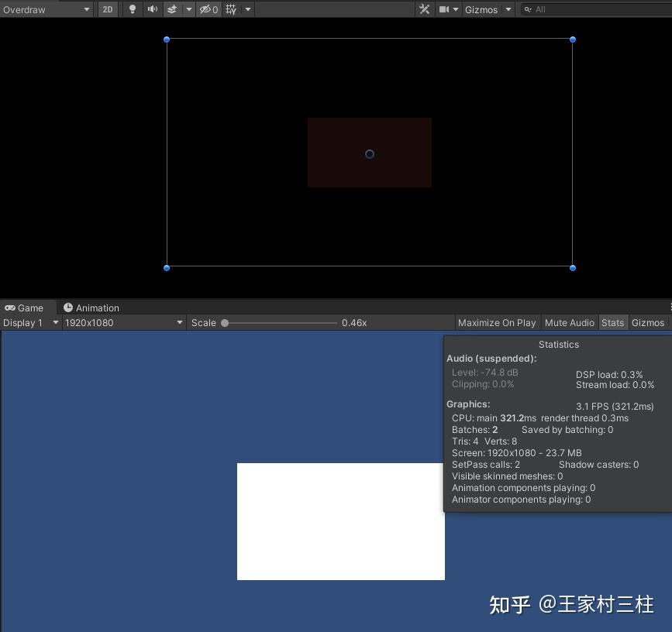Select the Game tab

[28, 307]
